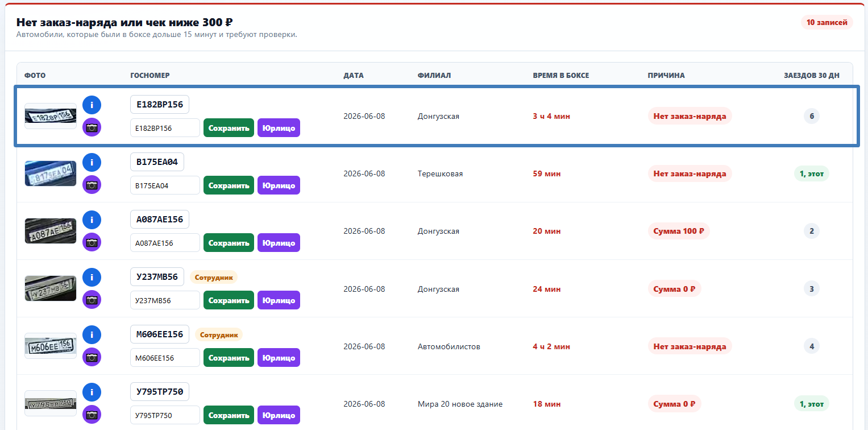Click camera icon for plate У795ТР750
The width and height of the screenshot is (868, 430).
pos(92,415)
